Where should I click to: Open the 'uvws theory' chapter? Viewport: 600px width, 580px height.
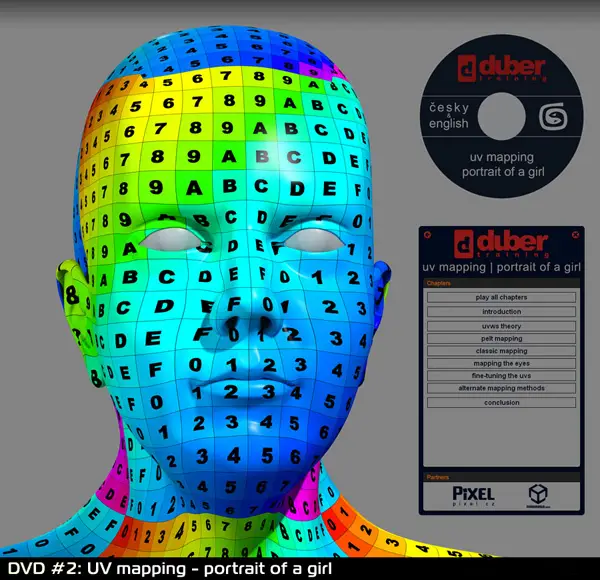(x=501, y=326)
